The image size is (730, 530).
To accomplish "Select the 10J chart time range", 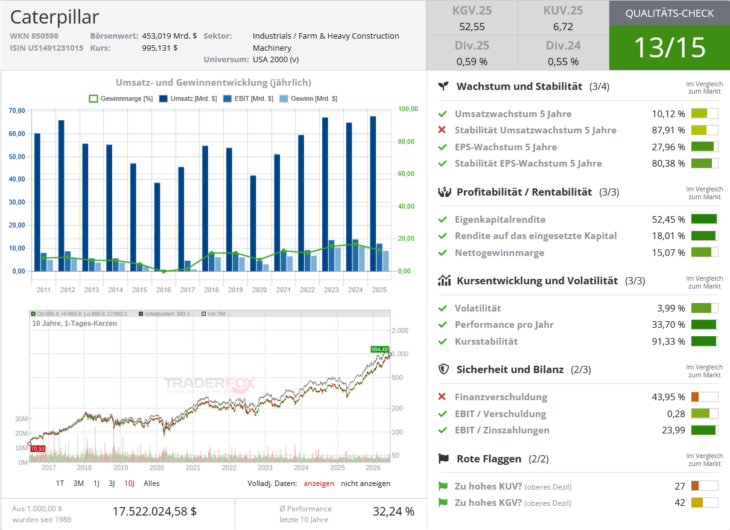I will [129, 483].
